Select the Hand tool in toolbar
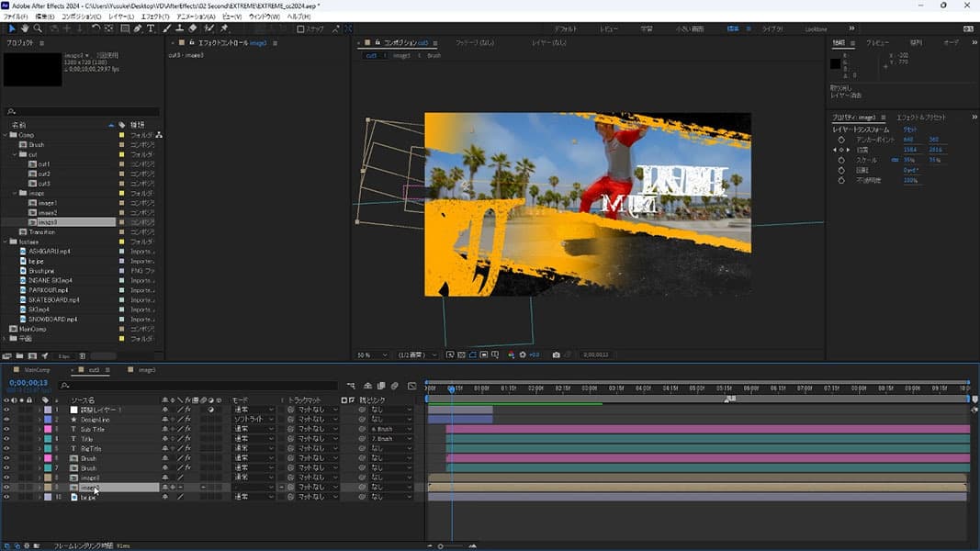Screen dimensions: 980x551 [25, 28]
